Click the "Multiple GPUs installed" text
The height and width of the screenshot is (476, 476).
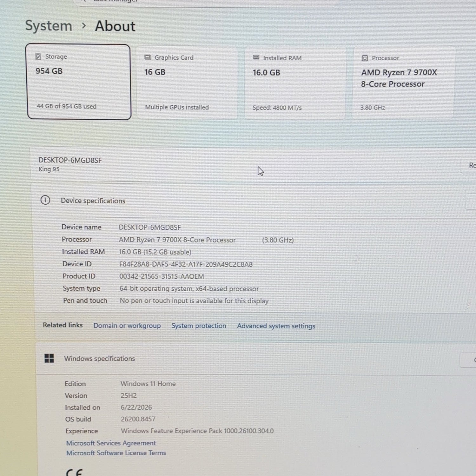click(177, 107)
